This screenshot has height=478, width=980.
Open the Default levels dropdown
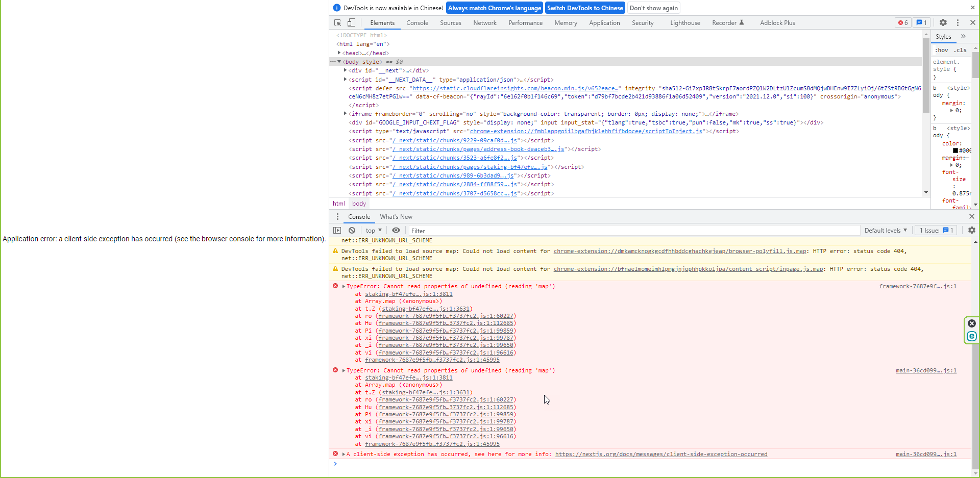click(886, 231)
